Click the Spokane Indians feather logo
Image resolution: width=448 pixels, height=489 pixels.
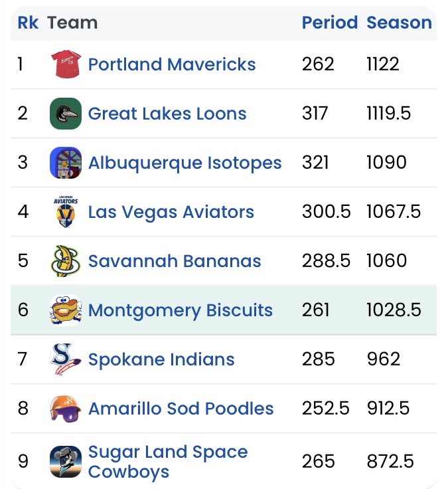[66, 359]
